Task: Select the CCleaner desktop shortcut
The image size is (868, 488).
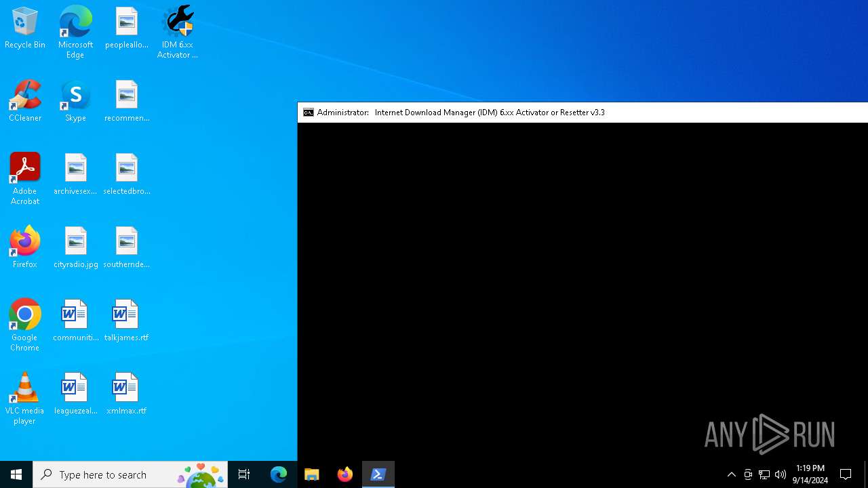Action: coord(25,102)
